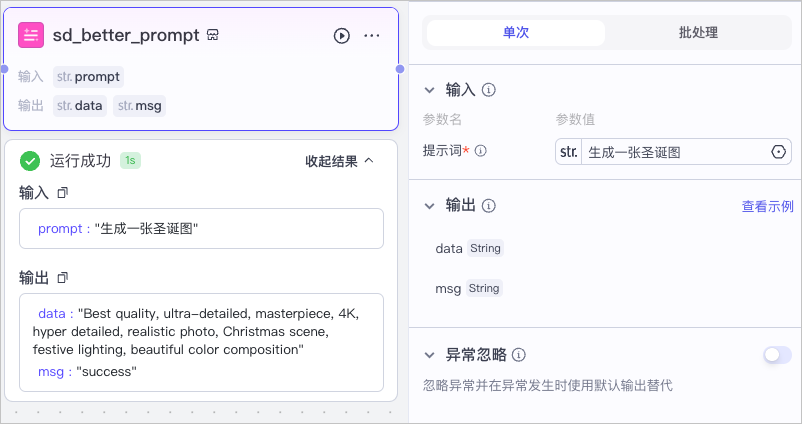Click the info icon next to 输出 heading

click(x=489, y=206)
